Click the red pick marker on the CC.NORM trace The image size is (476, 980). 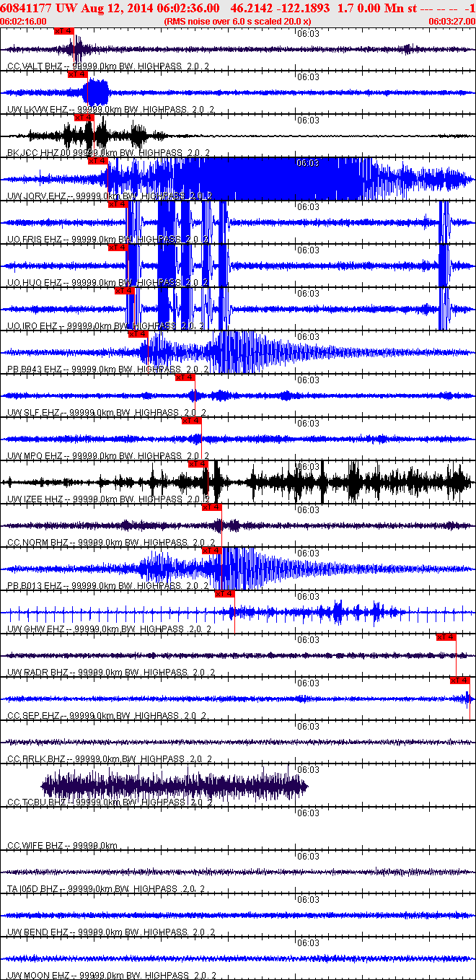point(211,507)
